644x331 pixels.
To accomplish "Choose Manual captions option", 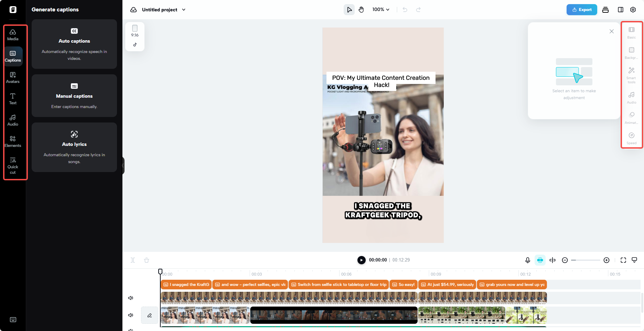I will point(74,96).
